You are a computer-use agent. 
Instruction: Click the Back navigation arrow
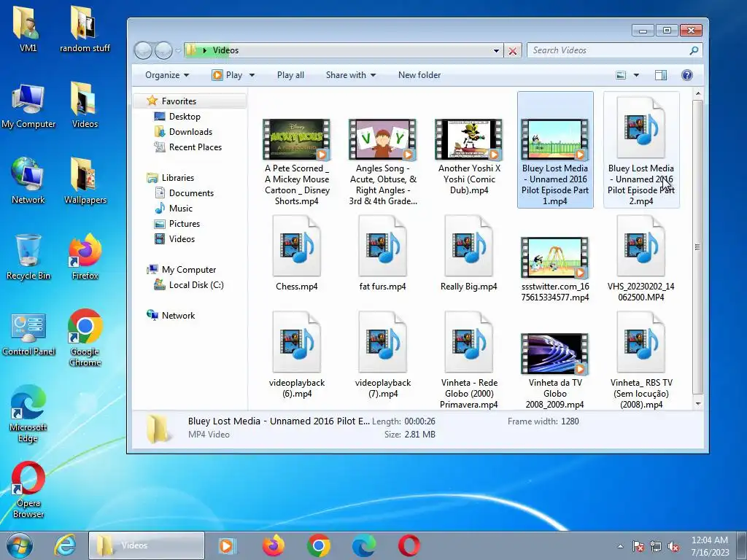(x=143, y=50)
